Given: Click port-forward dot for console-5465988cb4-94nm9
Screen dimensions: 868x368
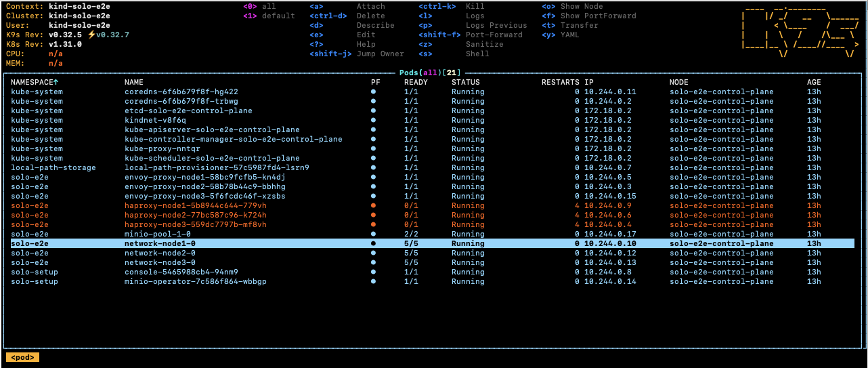Looking at the screenshot, I should 373,272.
